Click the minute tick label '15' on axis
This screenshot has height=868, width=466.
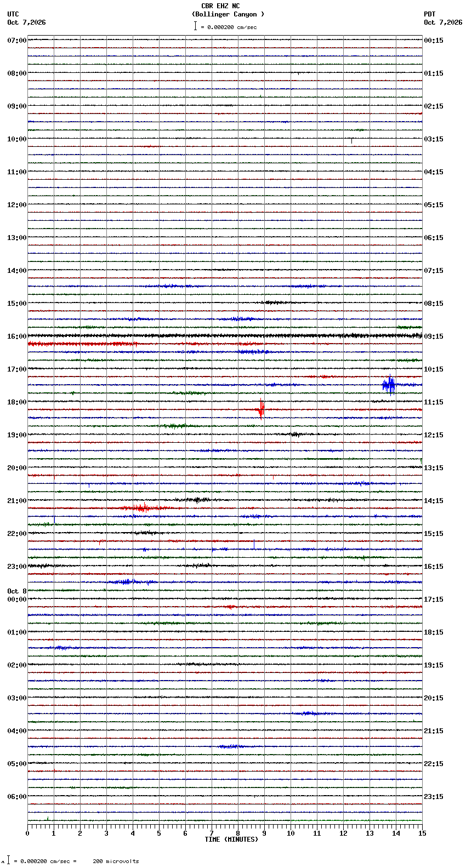(422, 833)
